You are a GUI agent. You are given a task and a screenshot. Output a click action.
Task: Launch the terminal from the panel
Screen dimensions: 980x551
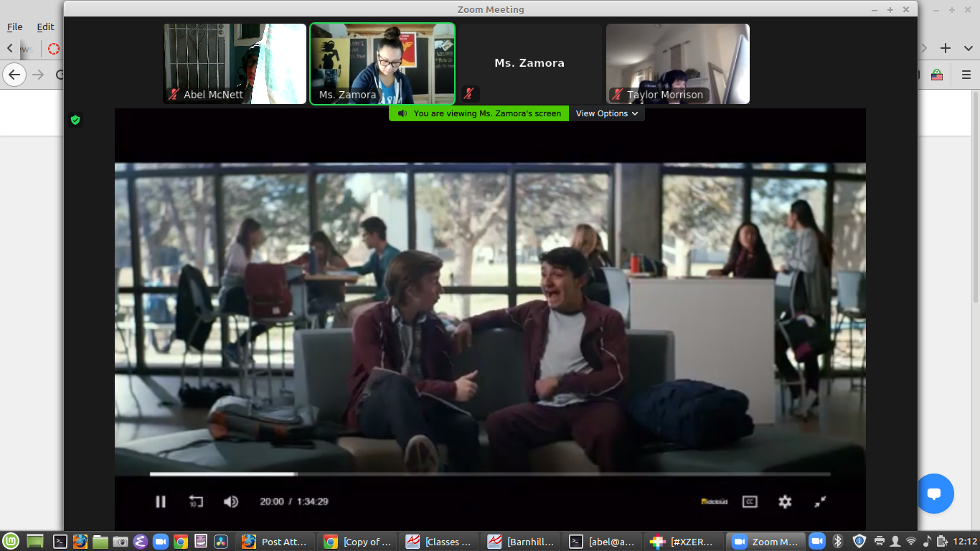pos(61,542)
